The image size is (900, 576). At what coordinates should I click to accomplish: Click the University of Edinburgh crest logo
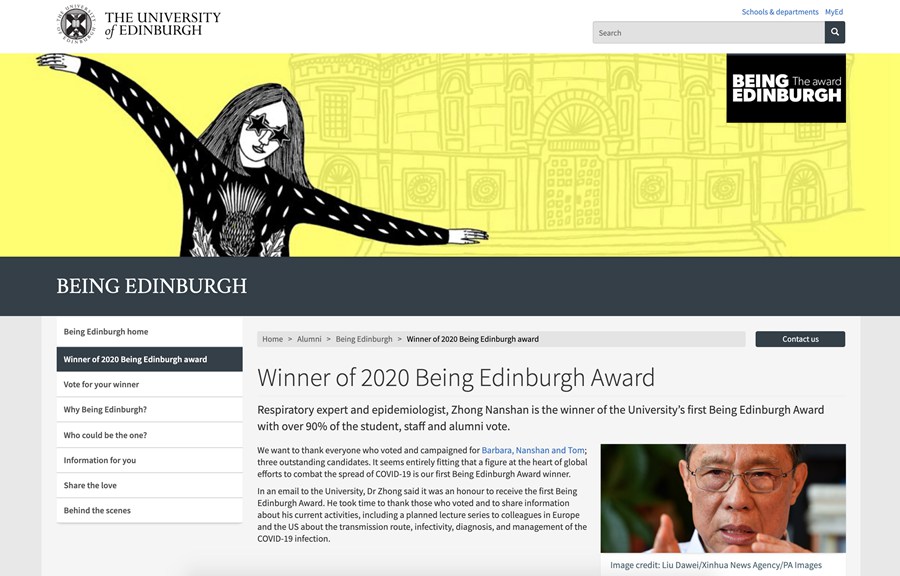coord(76,24)
